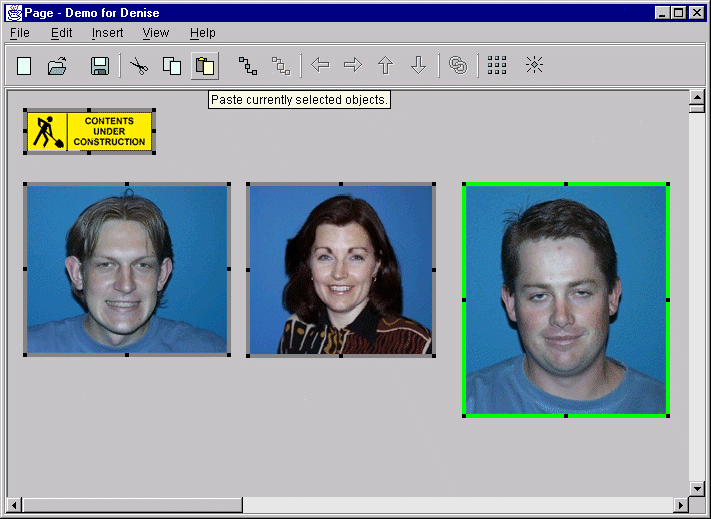Open the Insert menu
The width and height of the screenshot is (711, 519).
tap(107, 33)
